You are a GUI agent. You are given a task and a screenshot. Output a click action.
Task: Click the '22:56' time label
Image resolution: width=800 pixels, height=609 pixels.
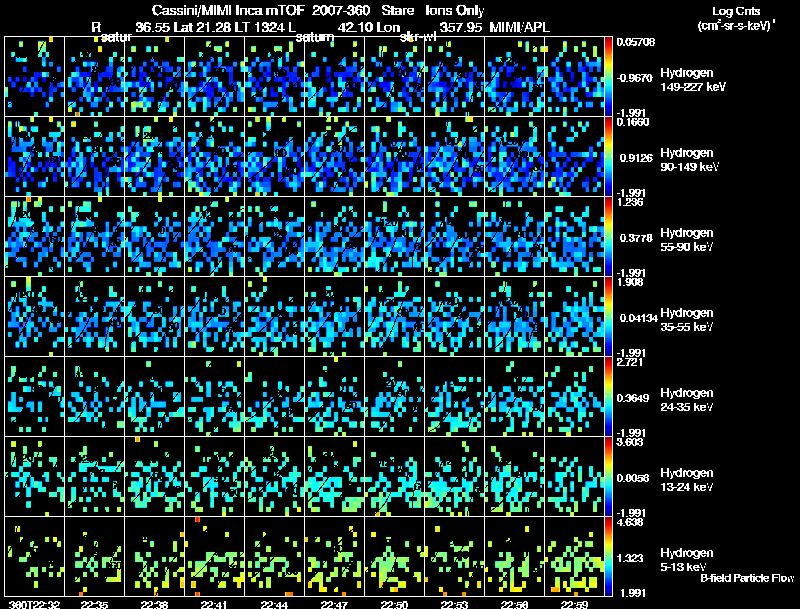pyautogui.click(x=514, y=604)
